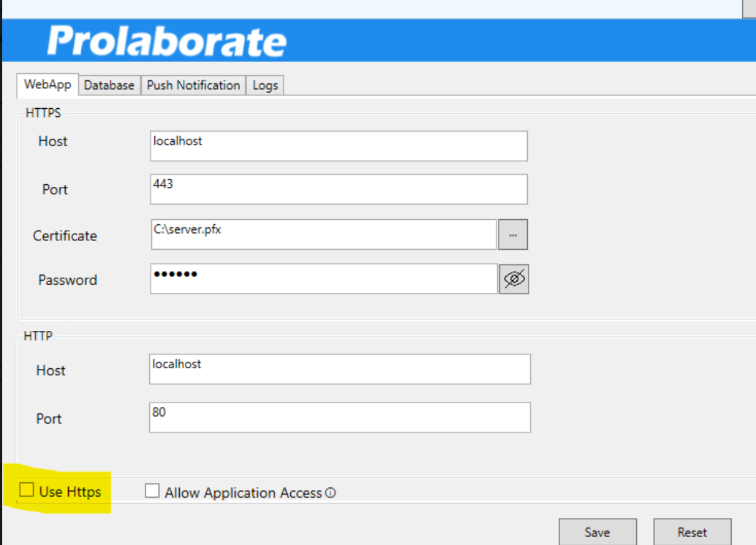Edit the Certificate path field
This screenshot has width=756, height=545.
tap(324, 235)
